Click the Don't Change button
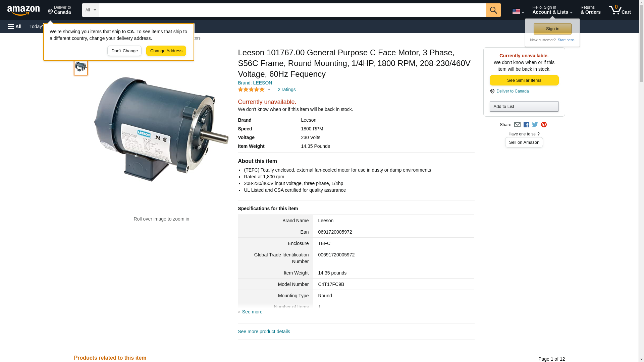Viewport: 644px width, 362px height. [x=124, y=51]
